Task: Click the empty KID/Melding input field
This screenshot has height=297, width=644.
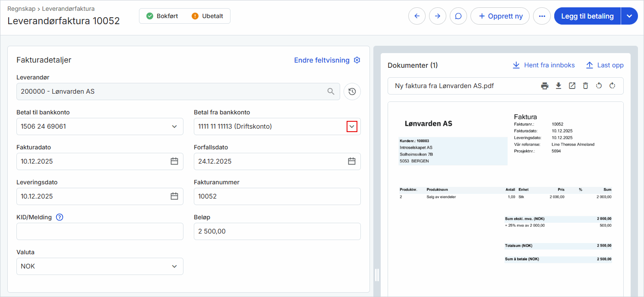Action: (100, 231)
